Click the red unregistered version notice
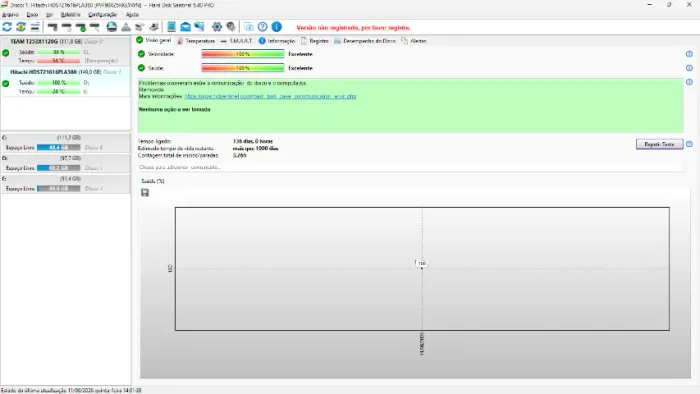700x394 pixels. point(353,28)
